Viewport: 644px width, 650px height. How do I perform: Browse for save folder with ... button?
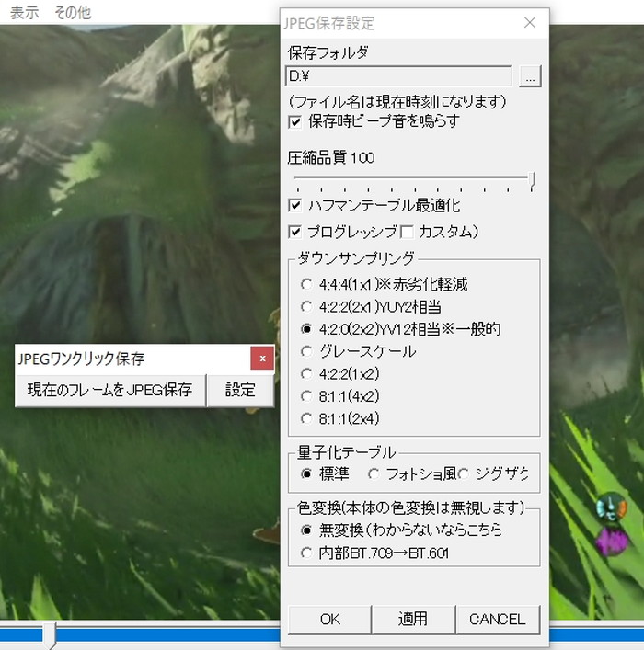pos(530,76)
